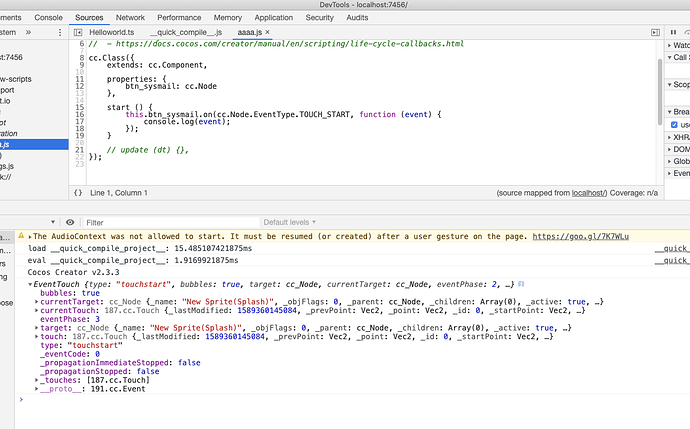The height and width of the screenshot is (429, 690).
Task: Expand the __proto__ entry
Action: tap(37, 389)
